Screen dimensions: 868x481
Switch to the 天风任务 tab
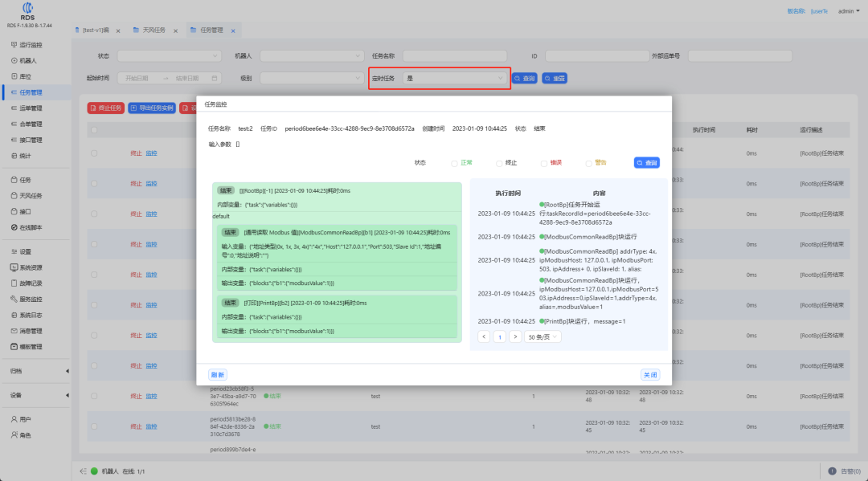point(154,31)
